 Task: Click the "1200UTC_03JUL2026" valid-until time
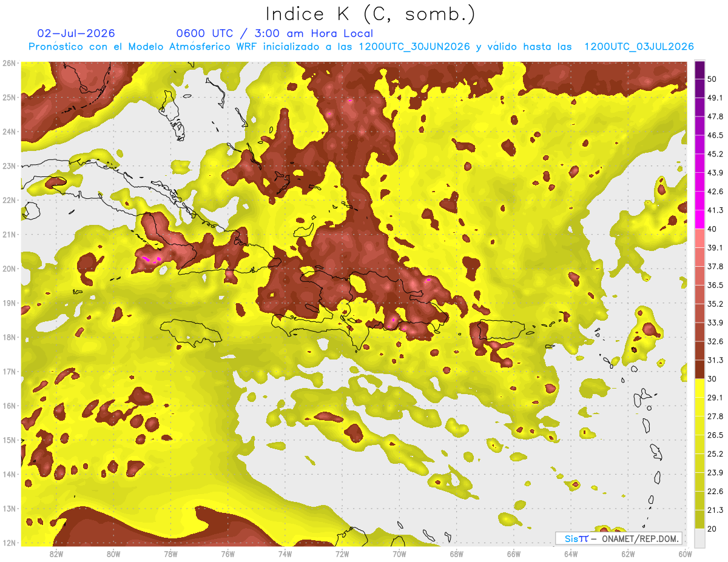click(x=639, y=47)
